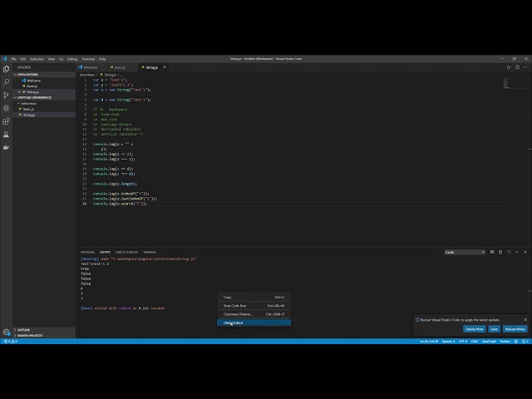Open the Test flask view in activity bar
The width and height of the screenshot is (532, 399).
6,135
